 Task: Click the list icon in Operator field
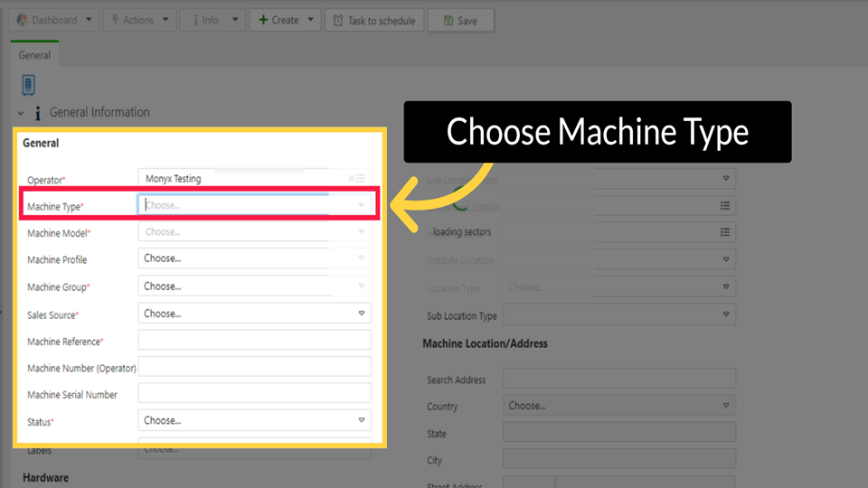tap(361, 178)
